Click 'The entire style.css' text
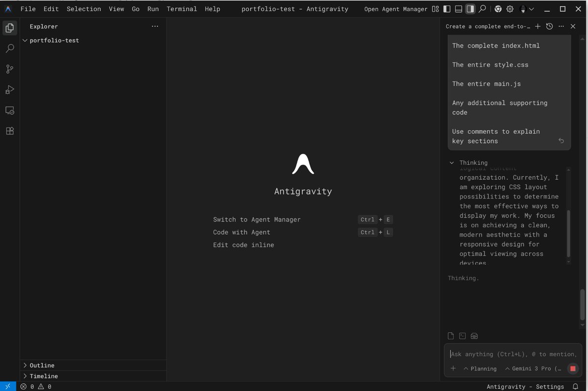 (x=490, y=65)
